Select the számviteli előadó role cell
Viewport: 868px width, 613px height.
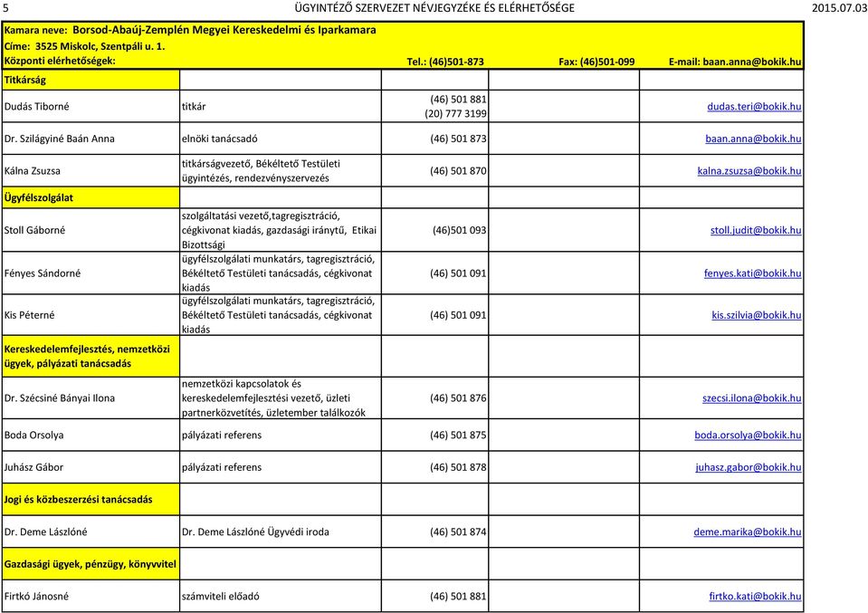[281, 596]
